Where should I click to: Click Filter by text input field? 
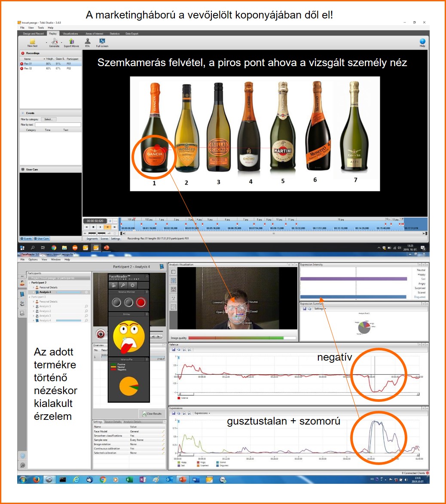[58, 125]
